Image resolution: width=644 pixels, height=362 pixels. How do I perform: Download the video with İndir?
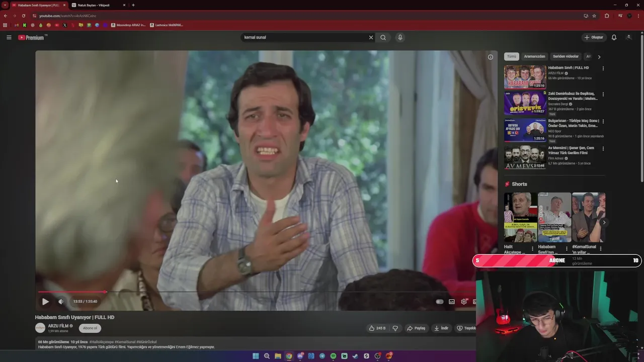tap(441, 328)
